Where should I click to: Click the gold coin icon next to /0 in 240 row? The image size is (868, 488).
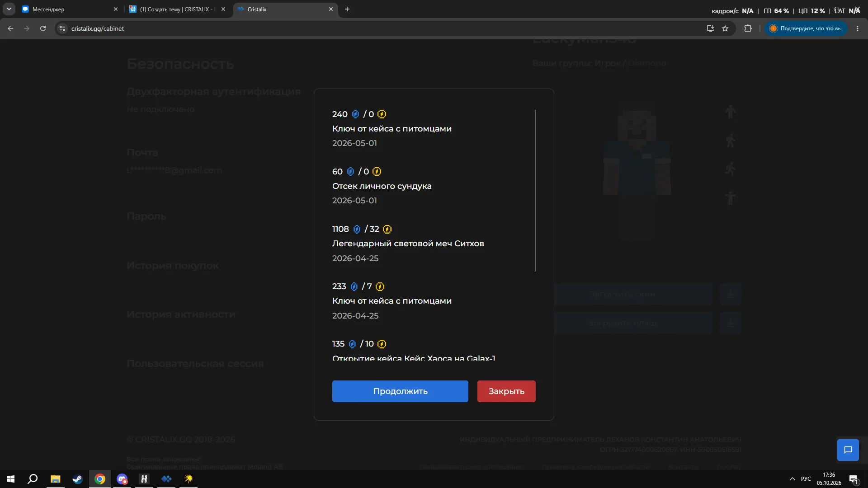(x=382, y=114)
